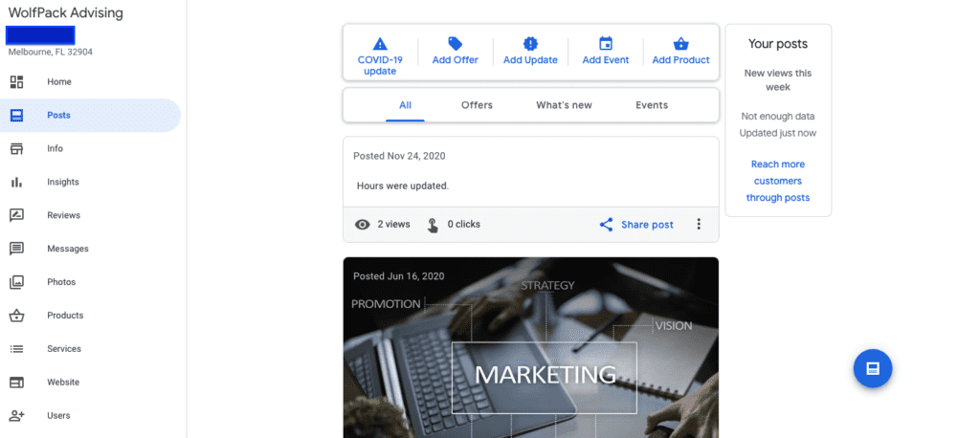Viewport: 980px width, 438px height.
Task: Click the Add Product label
Action: (680, 60)
